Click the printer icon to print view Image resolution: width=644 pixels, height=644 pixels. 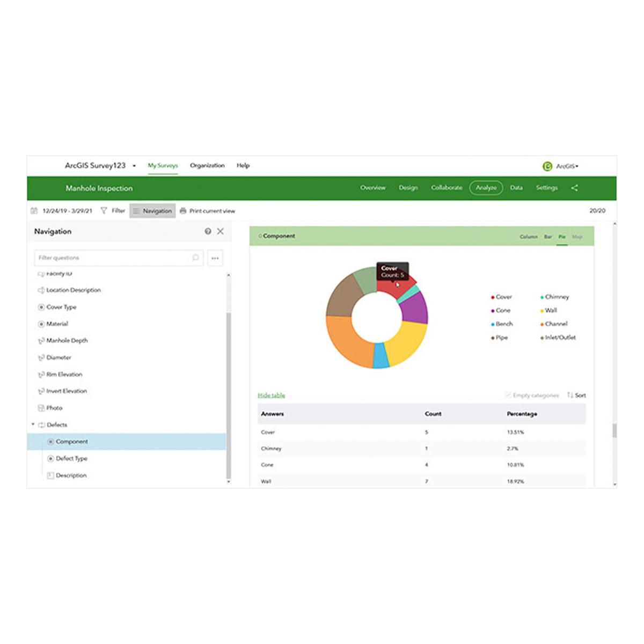tap(183, 211)
